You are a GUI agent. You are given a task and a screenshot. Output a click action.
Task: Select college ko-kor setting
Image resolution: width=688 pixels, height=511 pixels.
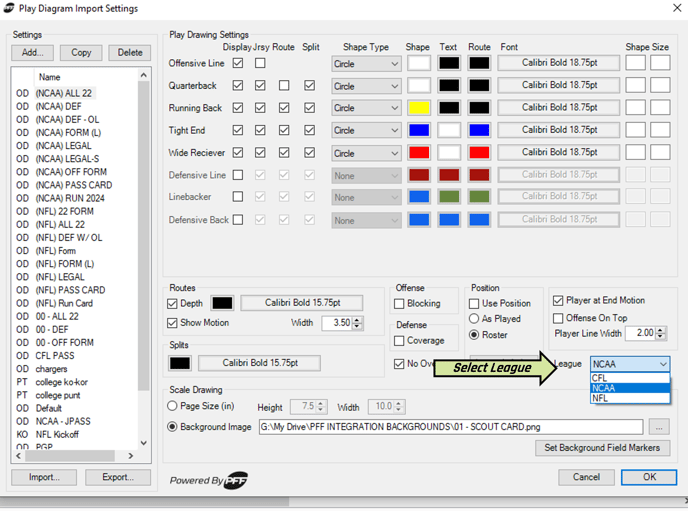pos(61,382)
